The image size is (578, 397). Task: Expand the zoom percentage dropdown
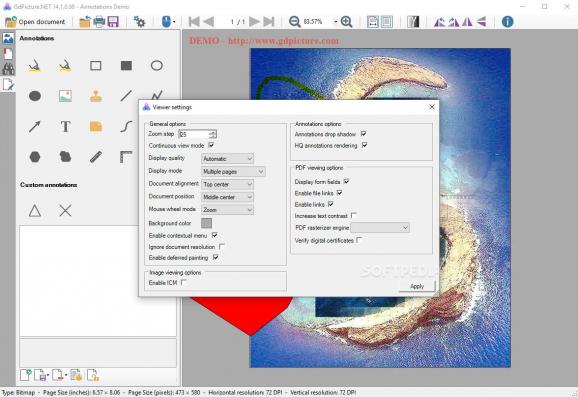(335, 22)
